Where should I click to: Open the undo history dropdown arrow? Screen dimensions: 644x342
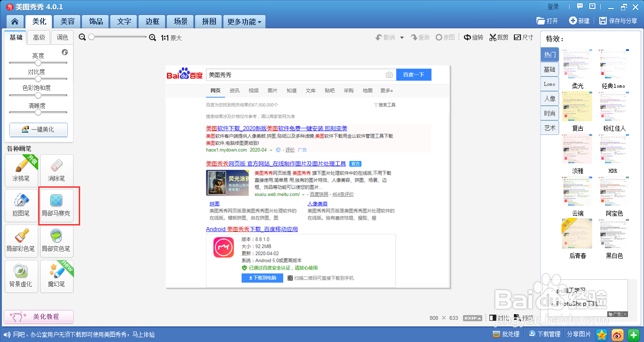[x=402, y=38]
